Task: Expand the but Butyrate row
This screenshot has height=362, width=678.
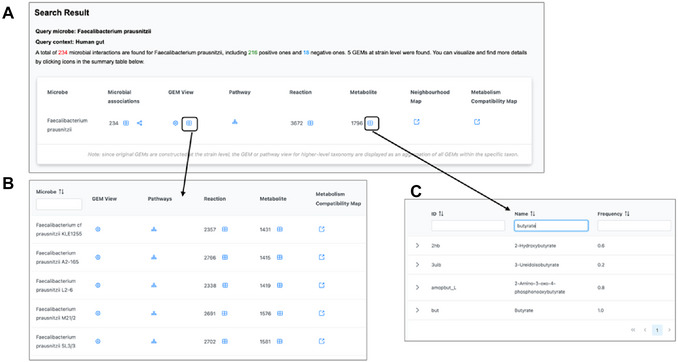Action: tap(417, 310)
